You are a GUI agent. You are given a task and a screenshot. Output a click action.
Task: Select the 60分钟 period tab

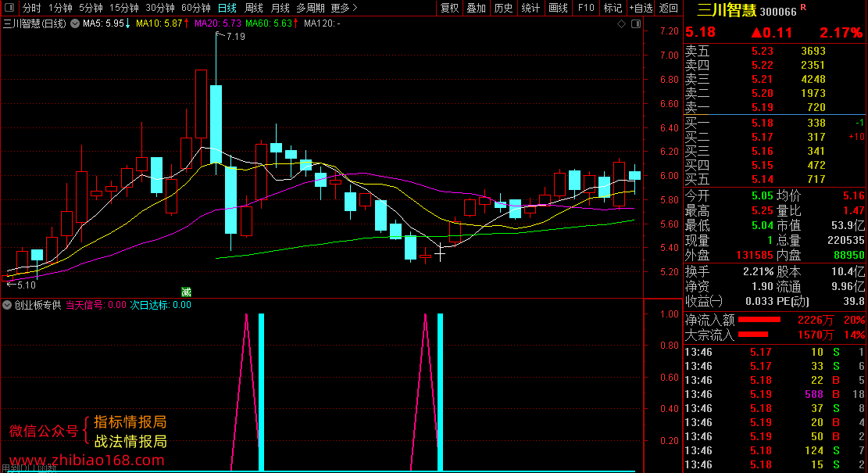click(196, 8)
